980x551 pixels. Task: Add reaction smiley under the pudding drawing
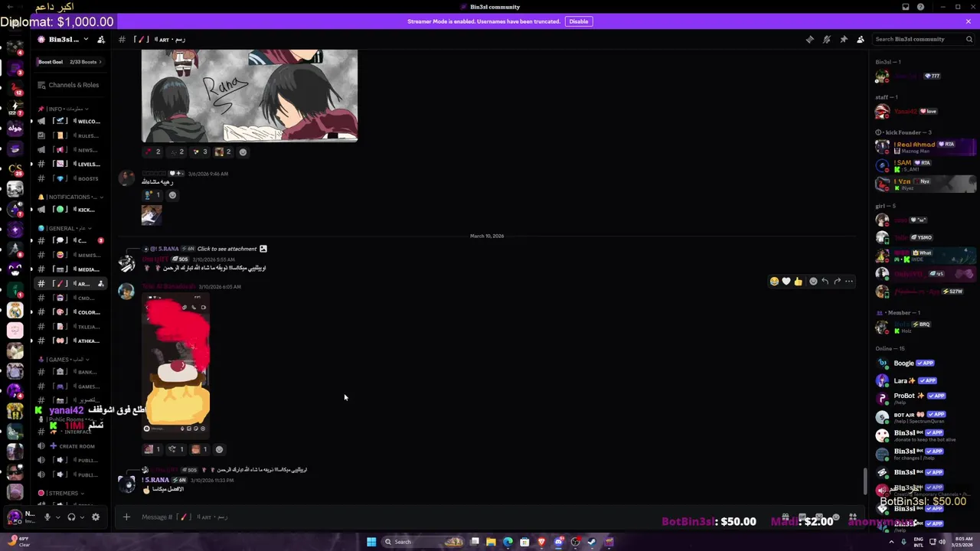219,449
